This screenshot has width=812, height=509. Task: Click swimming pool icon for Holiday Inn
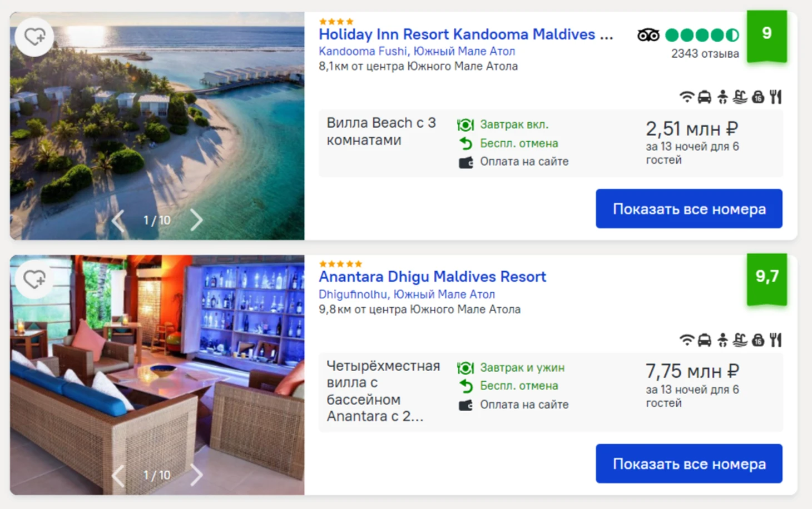point(740,97)
